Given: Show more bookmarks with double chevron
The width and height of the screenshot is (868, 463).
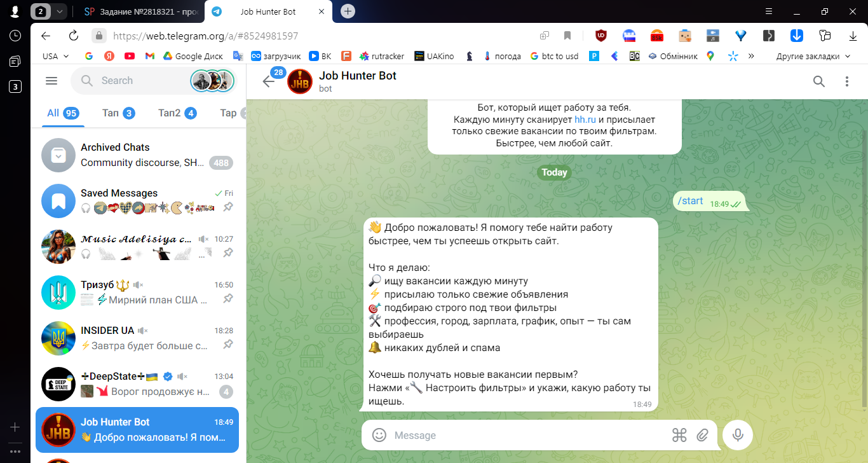Looking at the screenshot, I should pos(751,56).
